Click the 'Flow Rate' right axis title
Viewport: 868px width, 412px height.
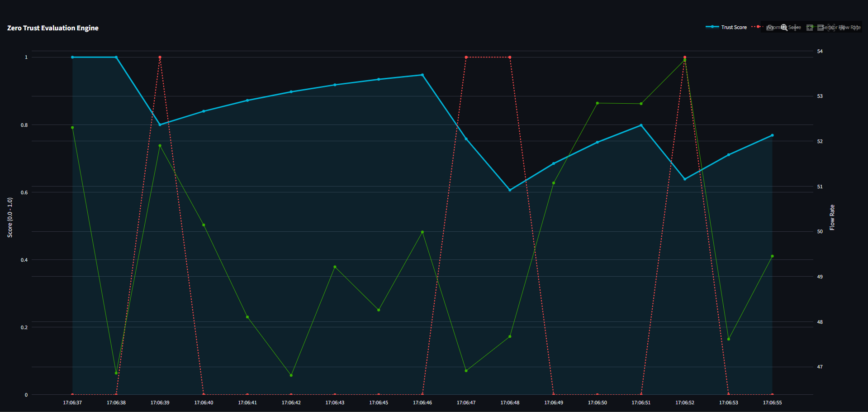point(832,217)
